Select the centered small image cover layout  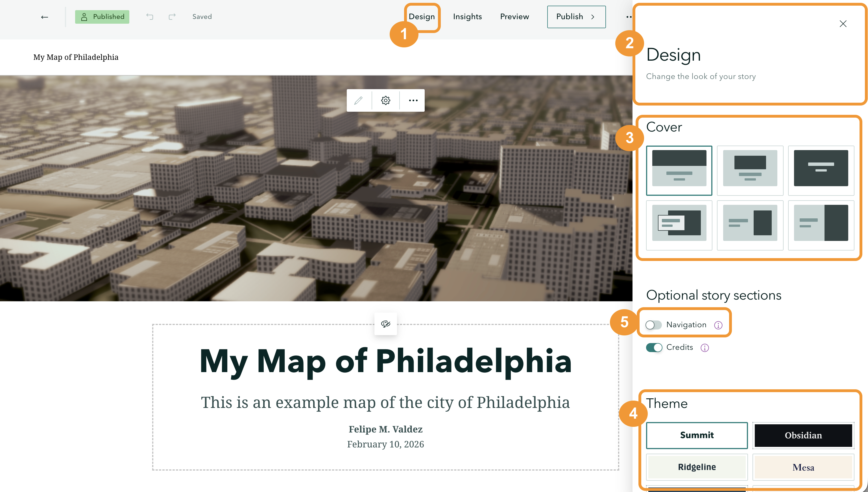pos(750,170)
